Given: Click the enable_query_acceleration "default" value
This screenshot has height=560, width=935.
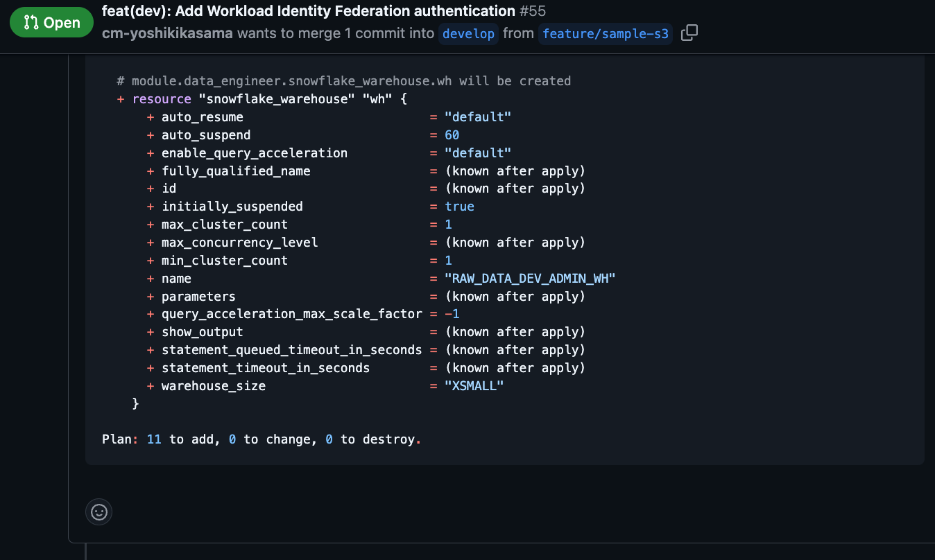Looking at the screenshot, I should (477, 153).
